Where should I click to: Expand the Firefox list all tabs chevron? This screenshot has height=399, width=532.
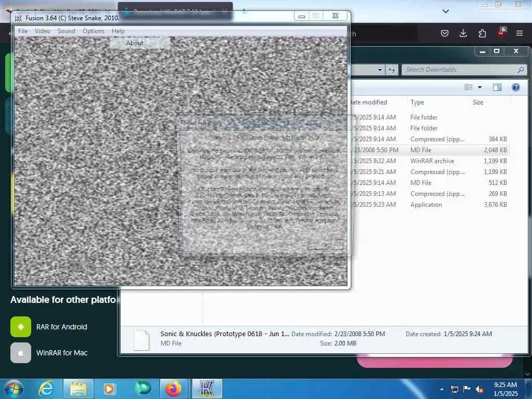pyautogui.click(x=446, y=11)
